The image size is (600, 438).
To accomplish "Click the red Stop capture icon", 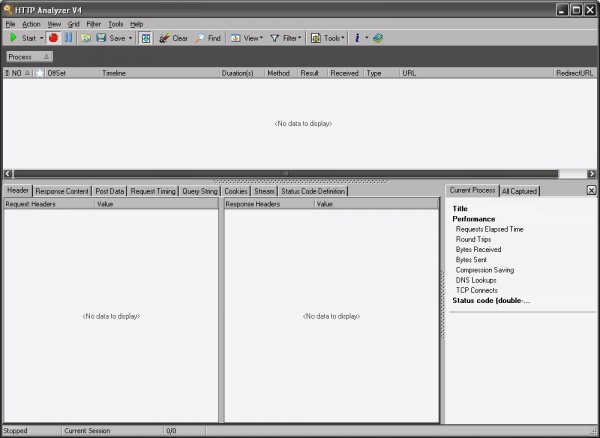I will tap(54, 38).
